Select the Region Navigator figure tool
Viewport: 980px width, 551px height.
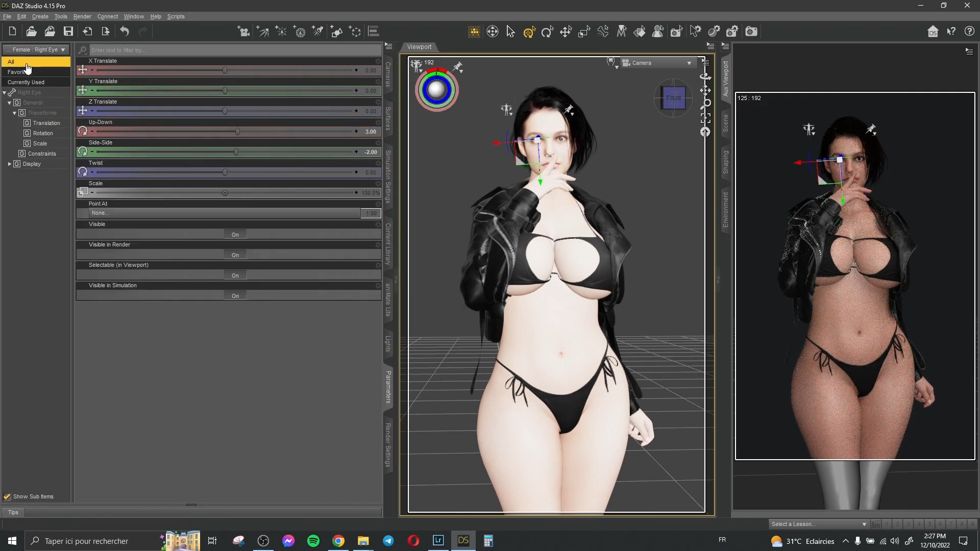click(658, 32)
